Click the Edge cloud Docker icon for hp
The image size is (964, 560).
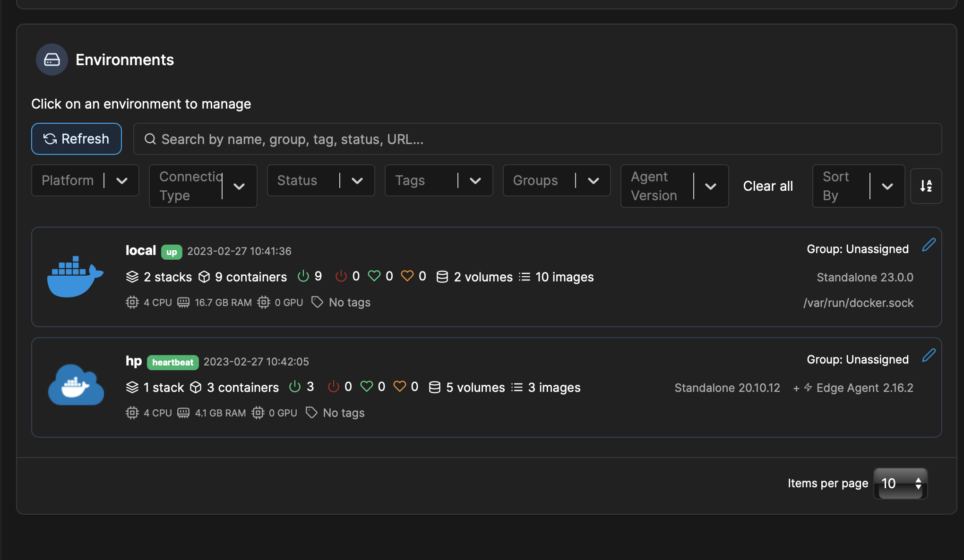pyautogui.click(x=76, y=385)
